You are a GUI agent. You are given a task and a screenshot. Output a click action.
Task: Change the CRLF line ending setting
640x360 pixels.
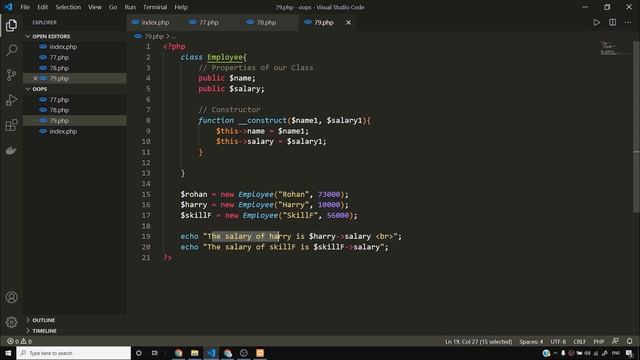pyautogui.click(x=579, y=341)
